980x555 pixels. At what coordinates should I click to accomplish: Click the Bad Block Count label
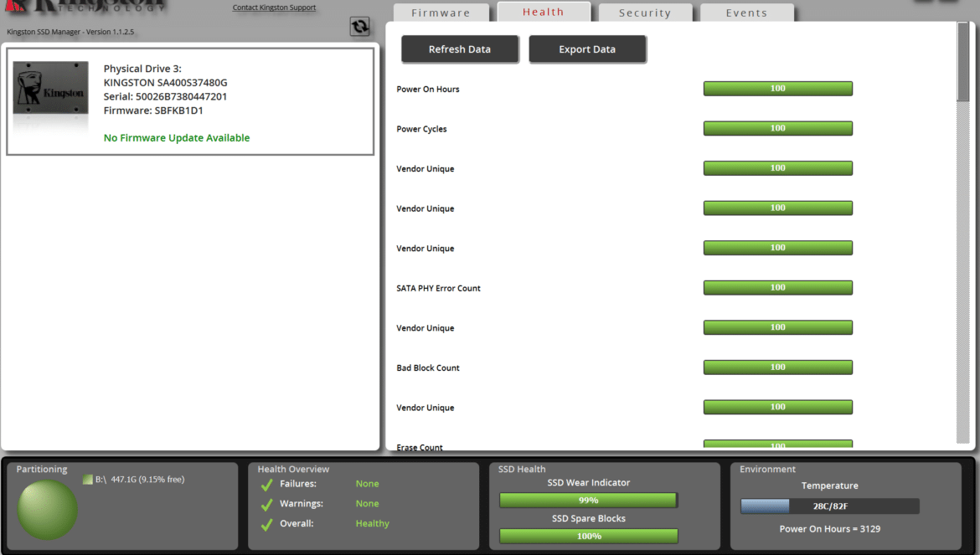point(428,367)
